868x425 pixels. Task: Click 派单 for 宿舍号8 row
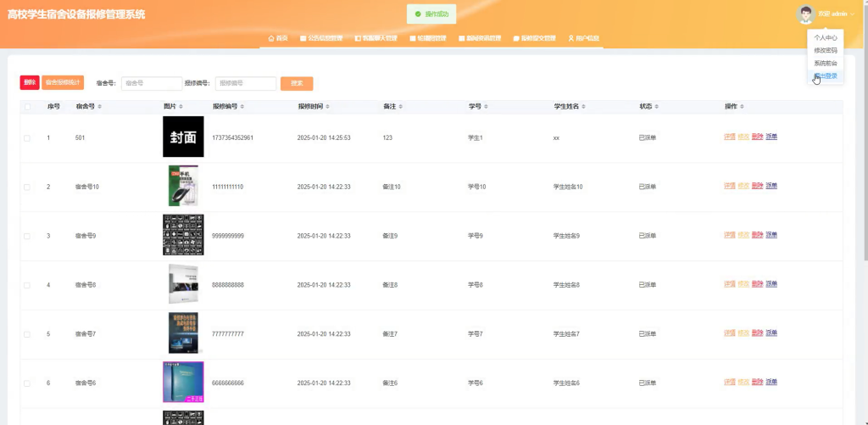tap(771, 283)
